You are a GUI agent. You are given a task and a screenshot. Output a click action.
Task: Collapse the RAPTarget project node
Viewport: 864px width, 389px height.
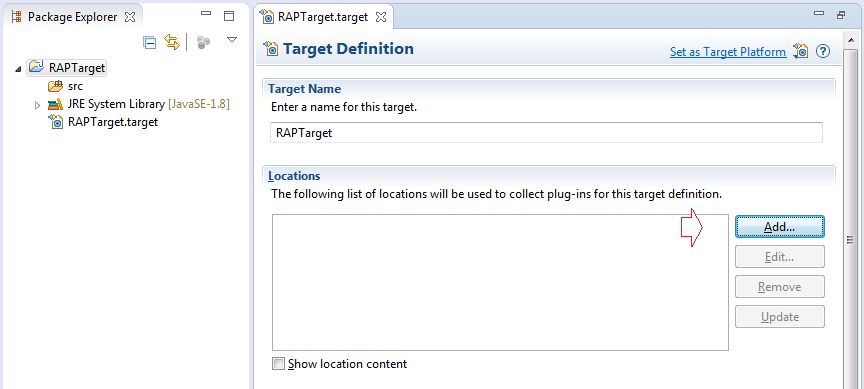point(19,69)
